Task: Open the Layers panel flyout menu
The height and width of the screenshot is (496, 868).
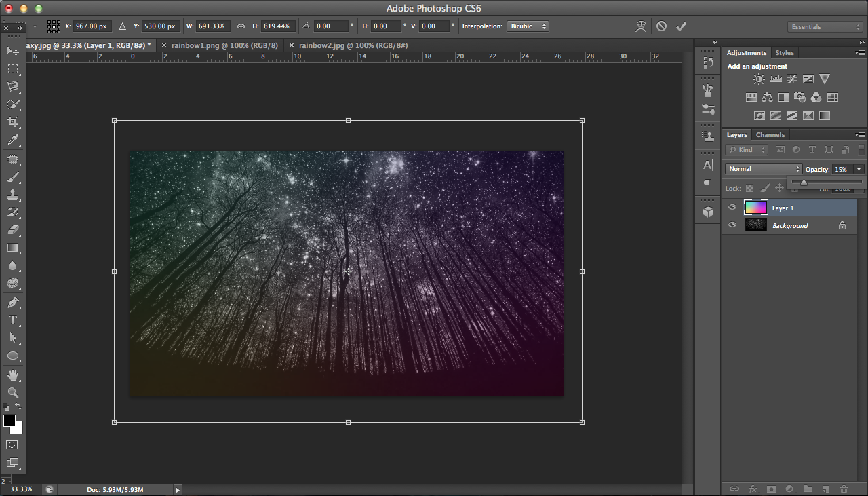Action: coord(860,134)
